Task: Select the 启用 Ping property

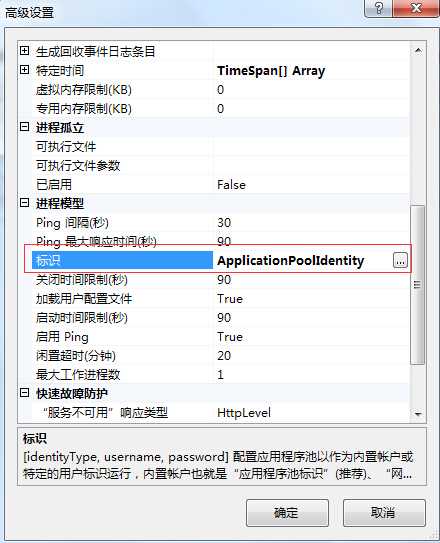Action: (62, 337)
